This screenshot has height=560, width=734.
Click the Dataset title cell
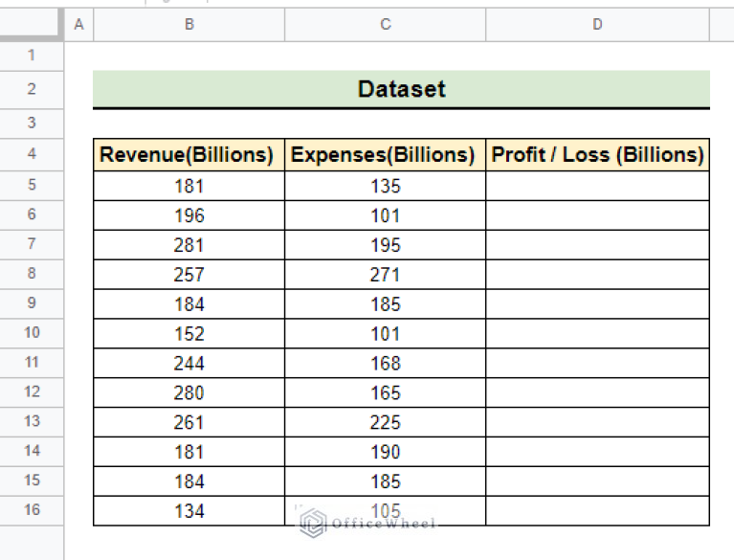coord(401,90)
